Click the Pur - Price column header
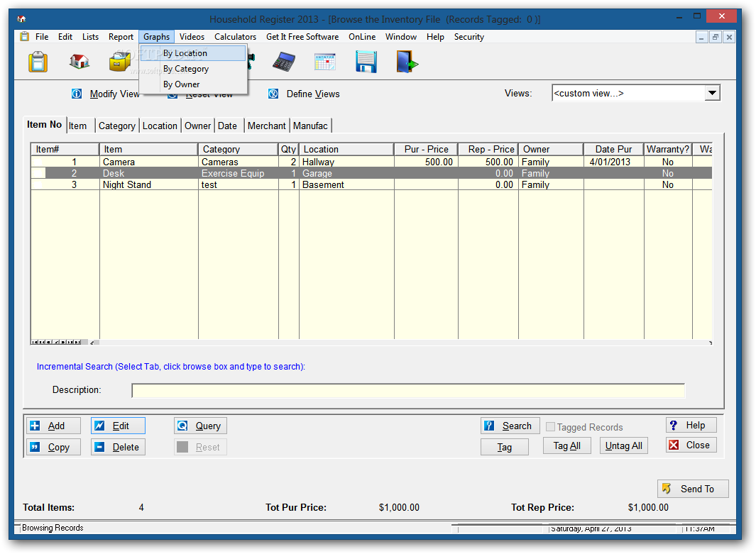The width and height of the screenshot is (756, 554). 426,150
